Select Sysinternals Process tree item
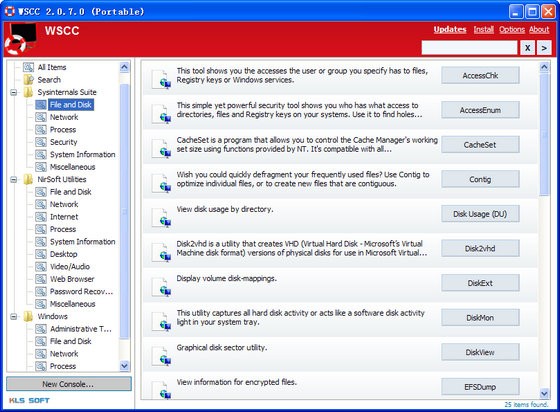Viewport: 560px width, 412px height. pyautogui.click(x=63, y=130)
